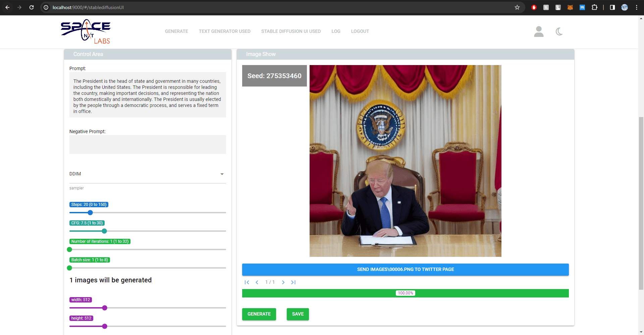Click the user profile avatar icon
This screenshot has width=644, height=335.
click(x=539, y=32)
